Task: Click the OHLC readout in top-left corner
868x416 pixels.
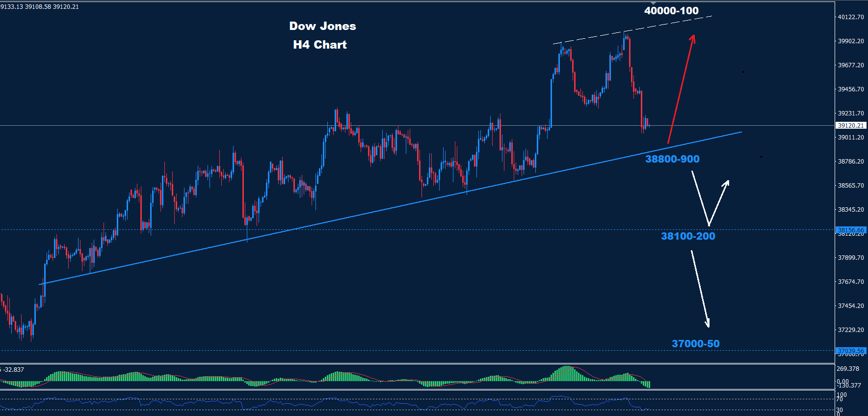Action: (x=39, y=7)
